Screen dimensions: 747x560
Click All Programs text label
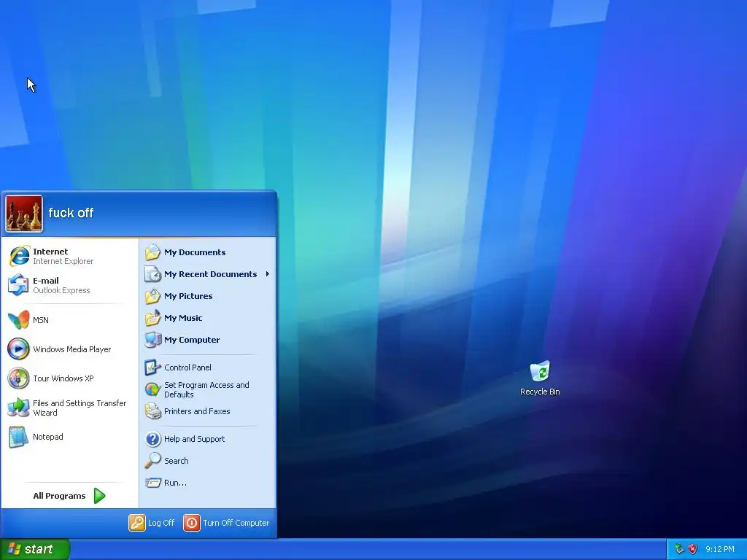pyautogui.click(x=59, y=496)
